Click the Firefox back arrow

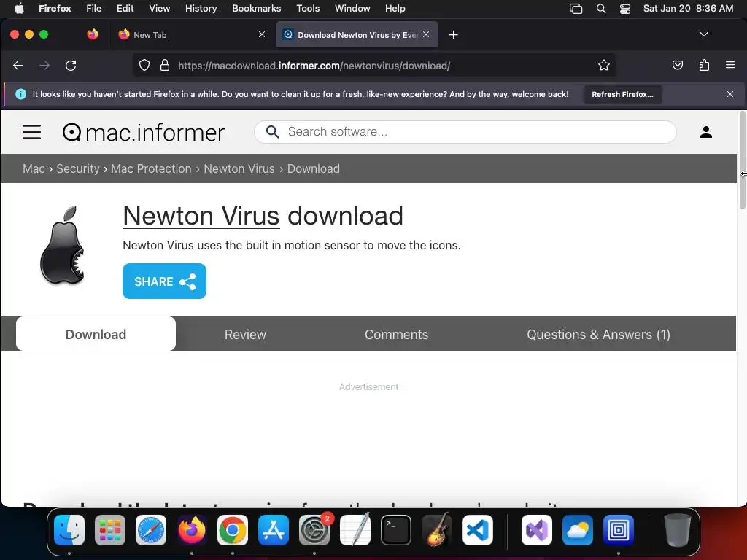pyautogui.click(x=18, y=65)
